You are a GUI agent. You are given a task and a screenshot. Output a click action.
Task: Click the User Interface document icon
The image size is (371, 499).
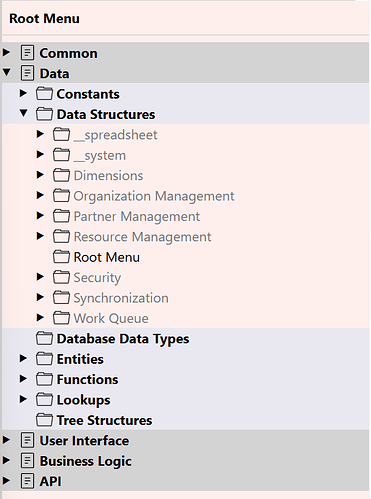[x=27, y=440]
